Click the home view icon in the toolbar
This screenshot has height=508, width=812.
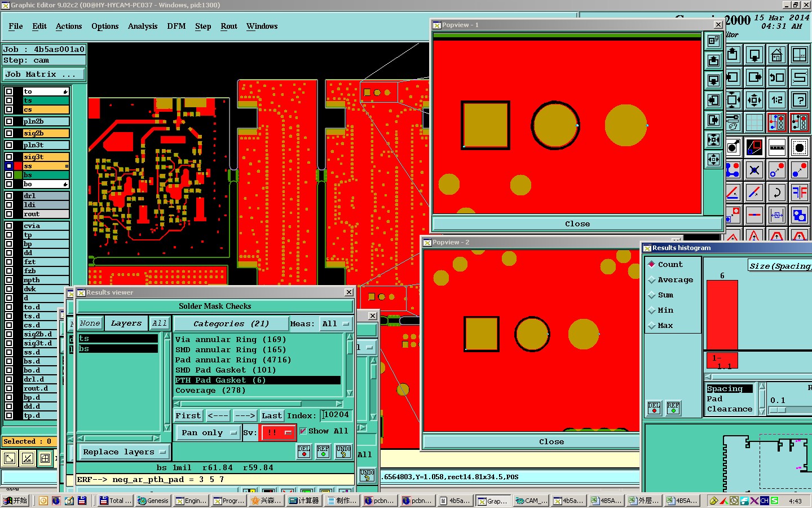776,55
